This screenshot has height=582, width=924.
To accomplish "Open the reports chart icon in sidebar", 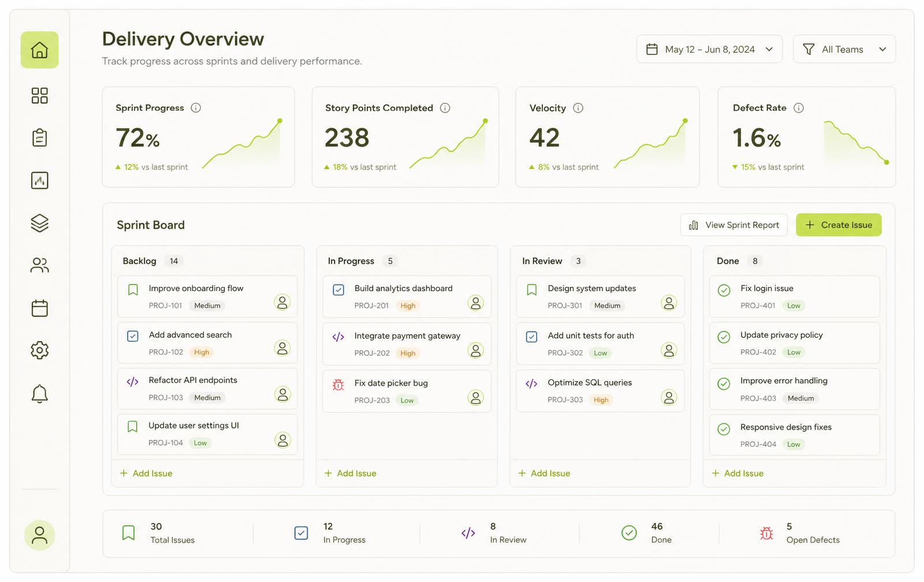I will click(x=39, y=180).
